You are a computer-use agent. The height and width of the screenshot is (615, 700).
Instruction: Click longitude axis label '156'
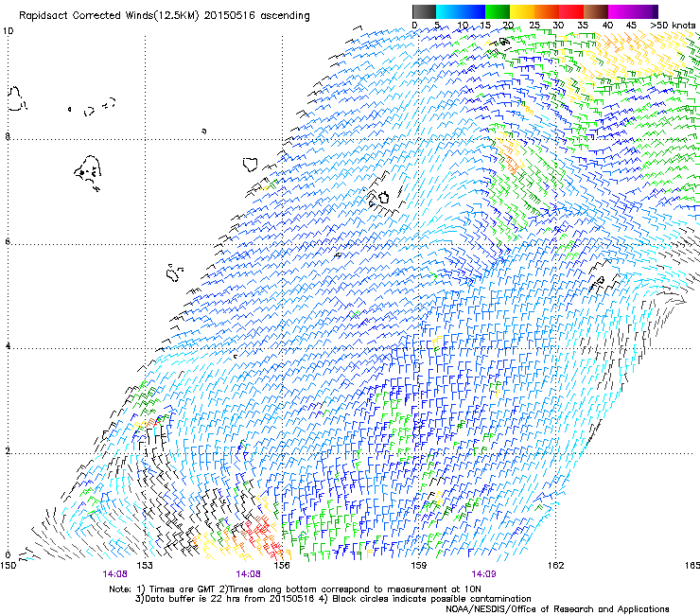click(x=282, y=566)
